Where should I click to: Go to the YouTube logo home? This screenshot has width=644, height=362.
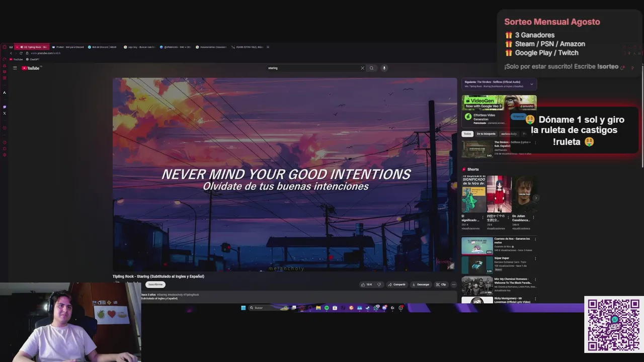pos(31,68)
